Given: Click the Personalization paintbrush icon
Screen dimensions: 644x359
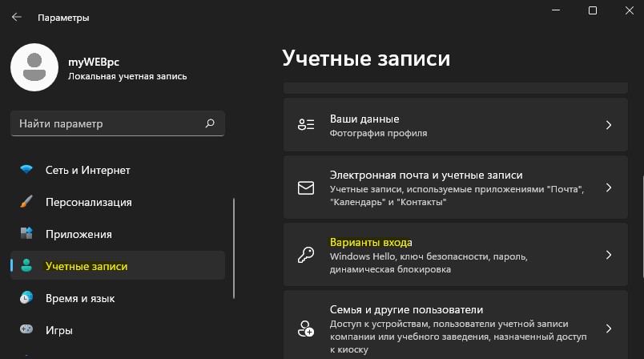Looking at the screenshot, I should (26, 201).
